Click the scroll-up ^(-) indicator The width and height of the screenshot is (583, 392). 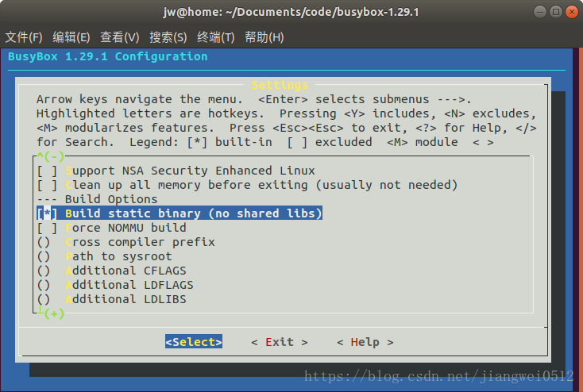51,156
